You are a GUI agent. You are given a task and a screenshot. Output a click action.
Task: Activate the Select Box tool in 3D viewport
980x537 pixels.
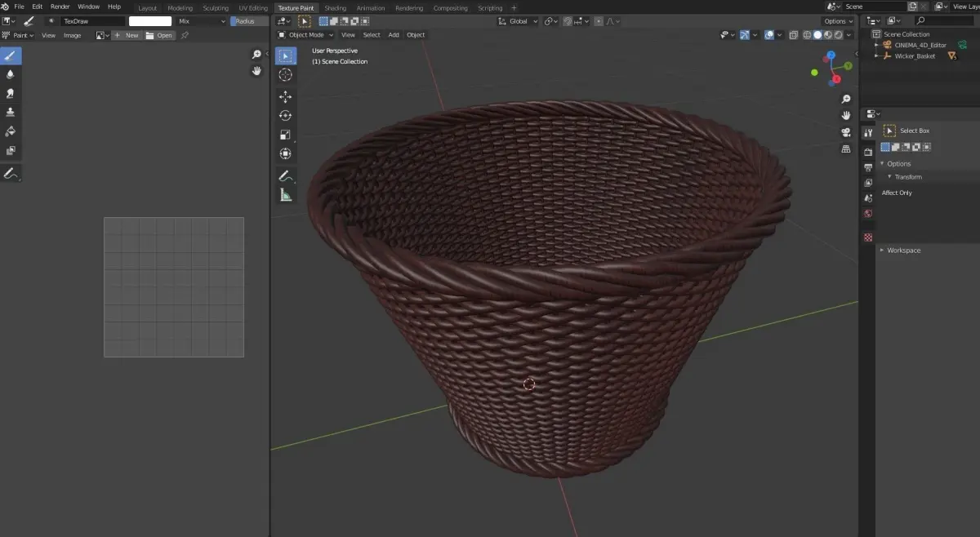[285, 55]
